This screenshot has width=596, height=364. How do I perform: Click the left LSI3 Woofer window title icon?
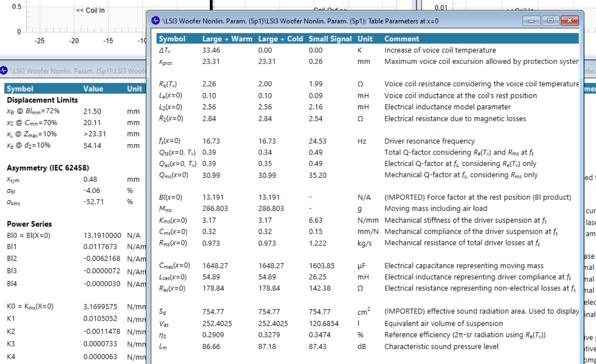pyautogui.click(x=4, y=70)
